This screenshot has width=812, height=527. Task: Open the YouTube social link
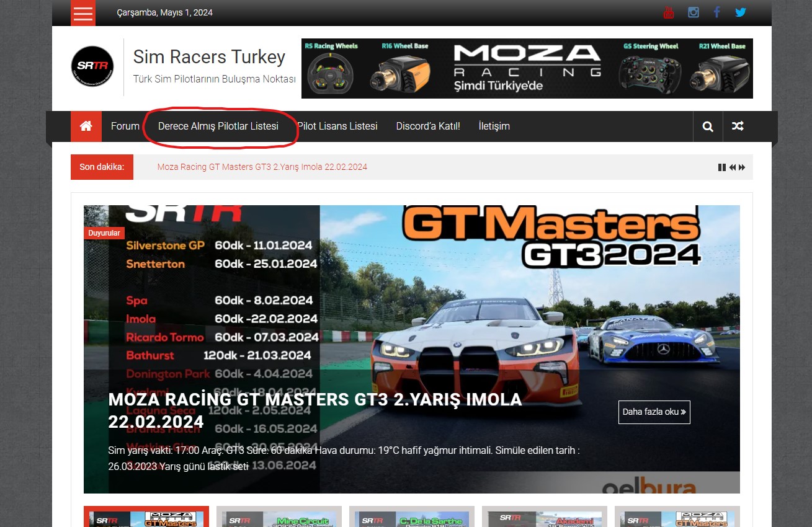click(x=668, y=12)
